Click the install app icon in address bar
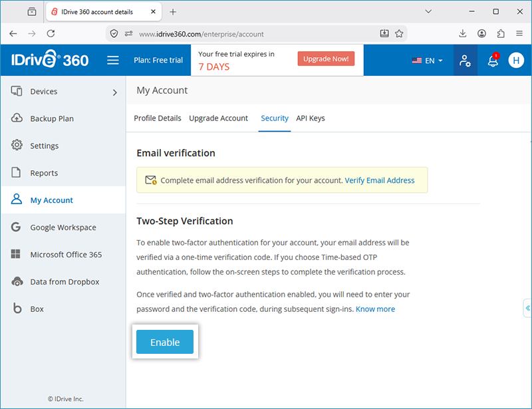 click(x=384, y=33)
